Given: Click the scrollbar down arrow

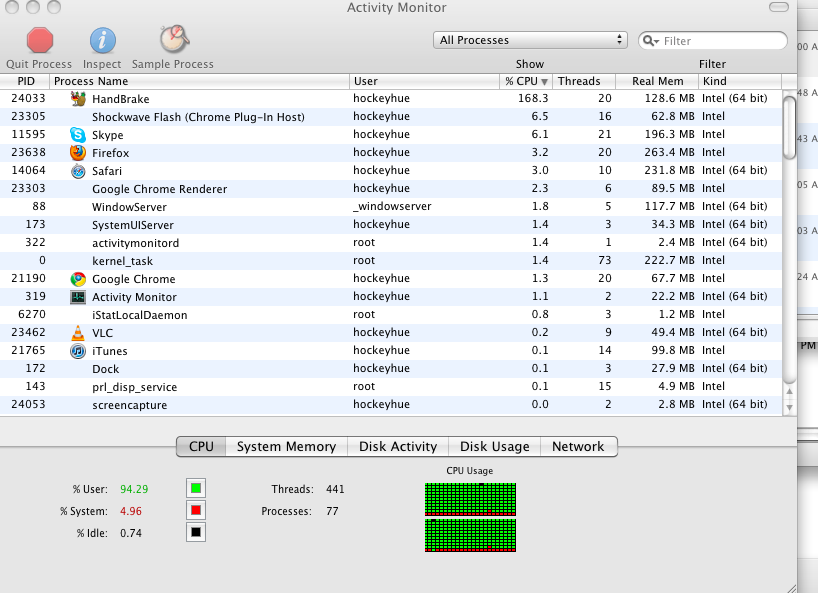Looking at the screenshot, I should 789,407.
